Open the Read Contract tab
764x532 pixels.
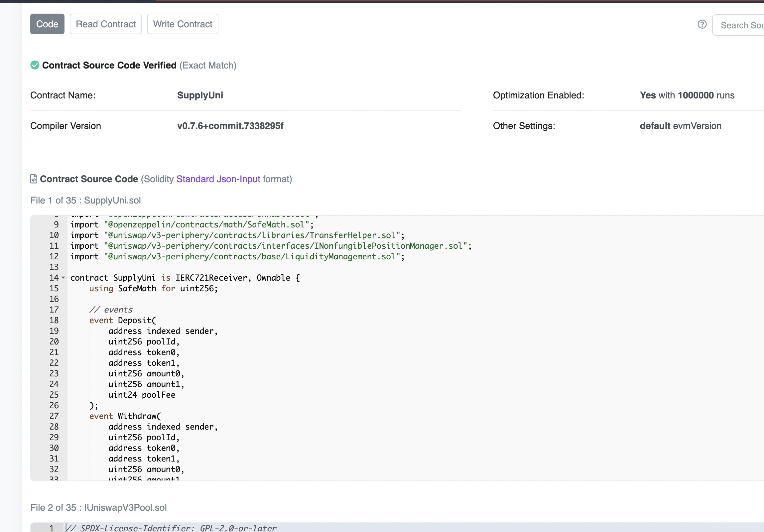click(x=105, y=24)
